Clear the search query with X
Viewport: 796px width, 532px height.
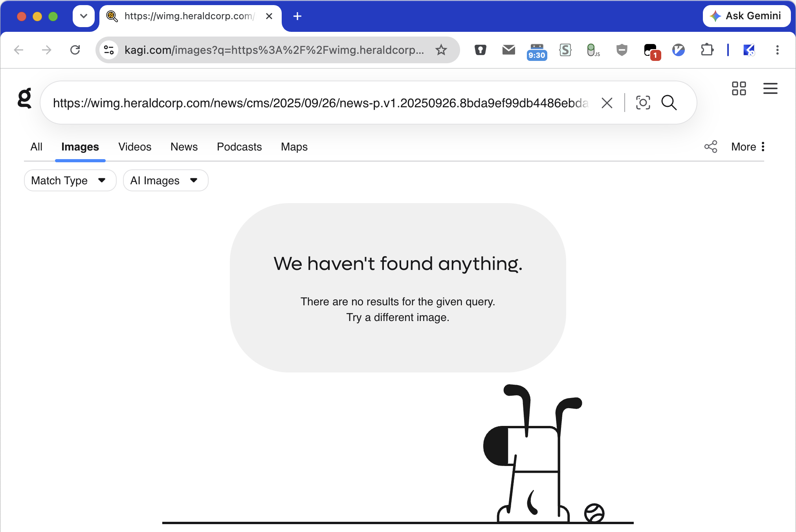pos(607,103)
